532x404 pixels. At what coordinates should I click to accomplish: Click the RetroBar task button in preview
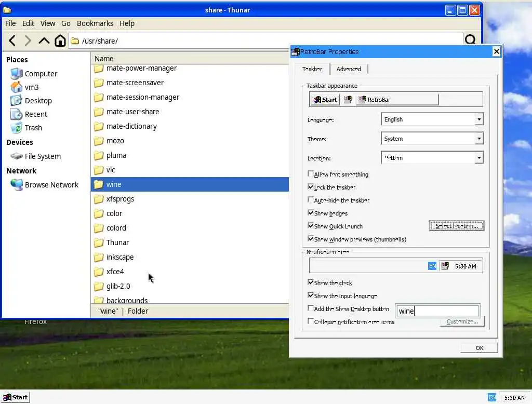397,100
